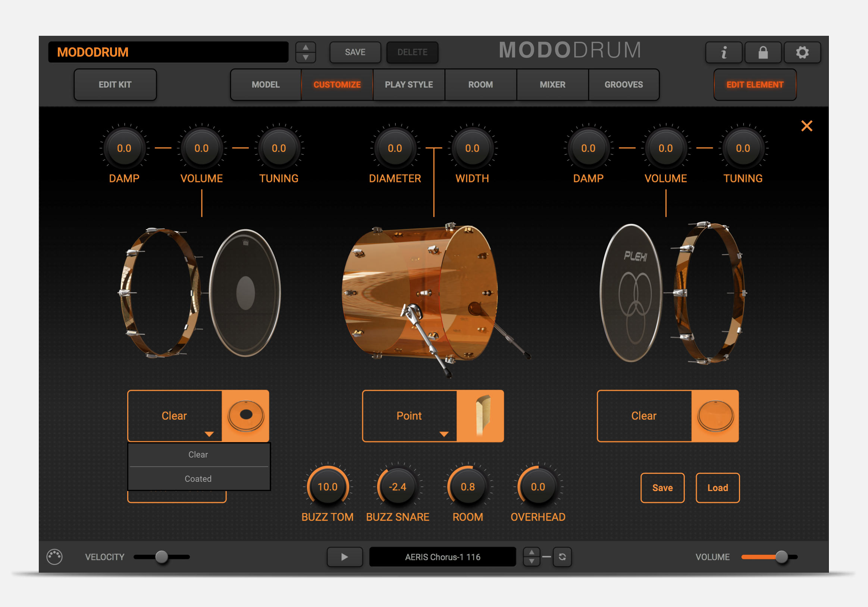Click the orange X close icon
This screenshot has width=868, height=607.
point(806,126)
